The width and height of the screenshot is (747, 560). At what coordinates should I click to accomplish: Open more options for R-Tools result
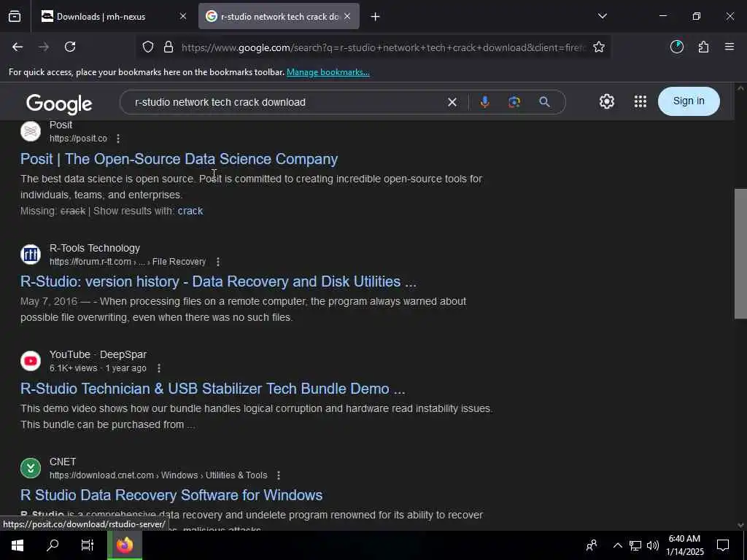[217, 262]
